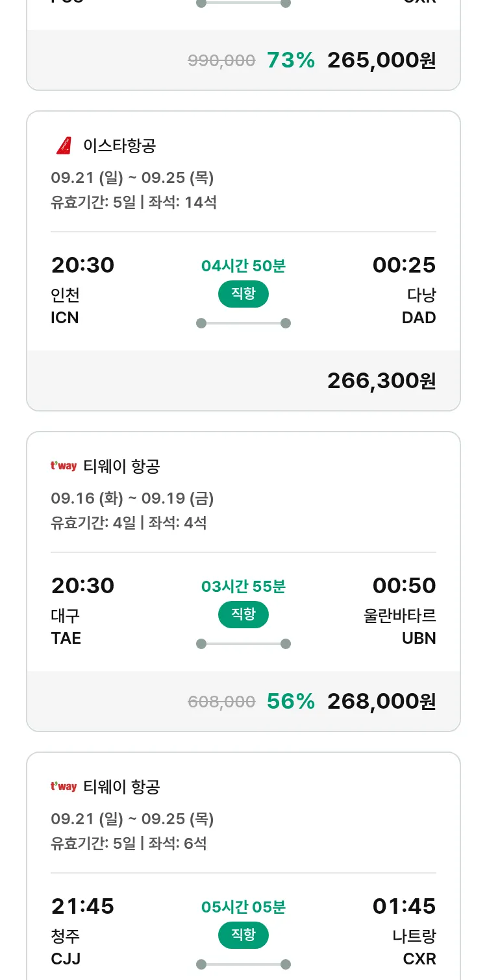Click 직항 badge on the Incheon–Danang flight

point(243,294)
